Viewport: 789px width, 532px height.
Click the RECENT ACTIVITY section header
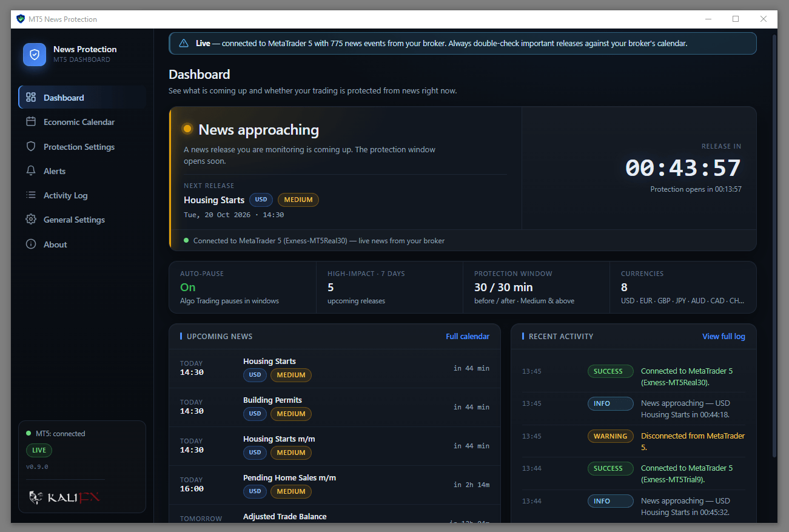point(561,336)
